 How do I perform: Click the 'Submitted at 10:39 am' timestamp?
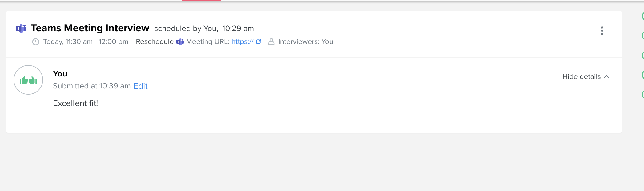coord(92,86)
